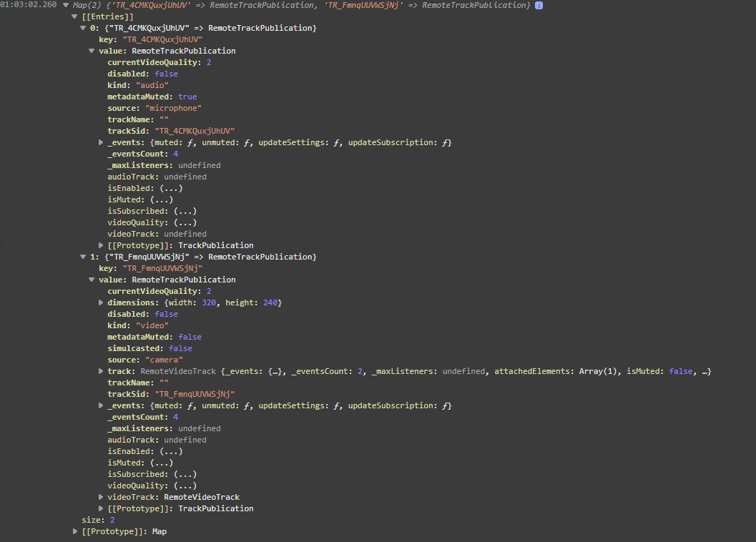Expand the [[Prototype]]: Map node at bottom
Screen dimensions: 756x542
pos(75,531)
